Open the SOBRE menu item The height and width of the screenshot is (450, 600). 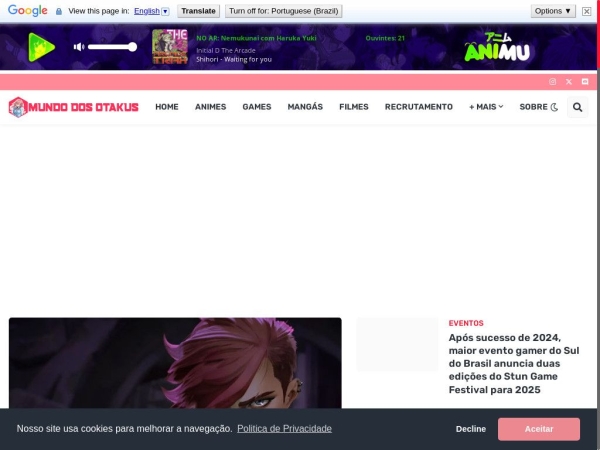(x=533, y=107)
